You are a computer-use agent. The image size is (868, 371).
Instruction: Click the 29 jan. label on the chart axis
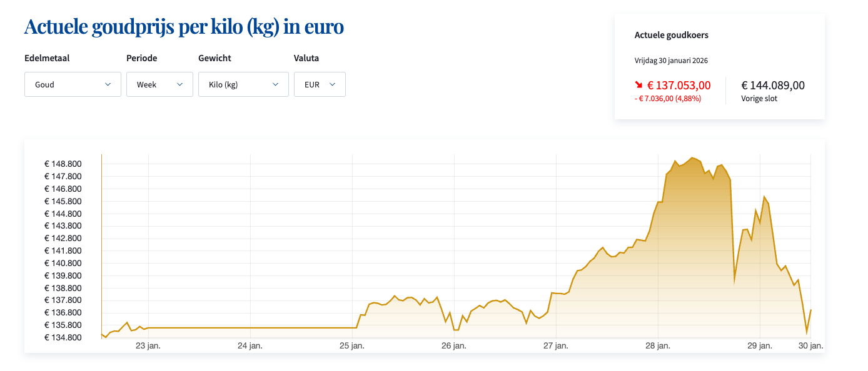[760, 345]
